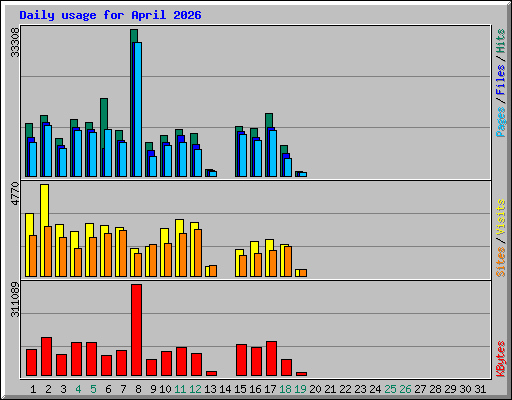512x400 pixels.
Task: Click day 29 on the x-axis
Action: pyautogui.click(x=450, y=389)
